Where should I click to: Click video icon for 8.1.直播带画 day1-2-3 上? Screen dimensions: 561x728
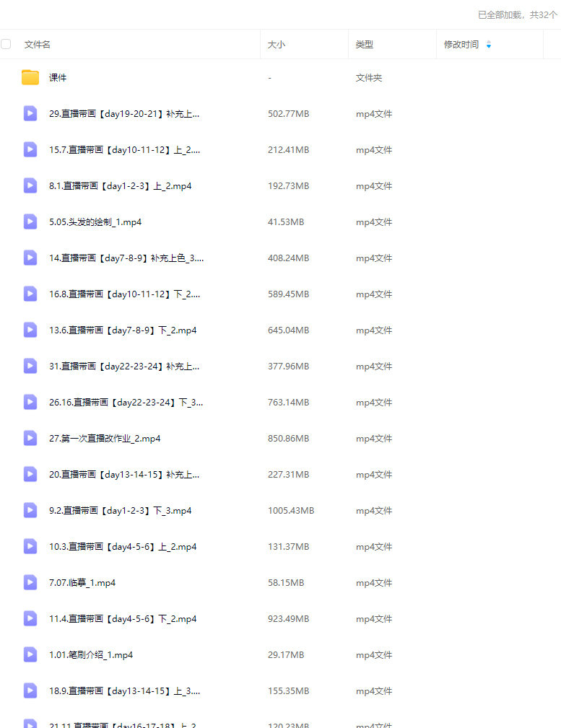pyautogui.click(x=30, y=185)
